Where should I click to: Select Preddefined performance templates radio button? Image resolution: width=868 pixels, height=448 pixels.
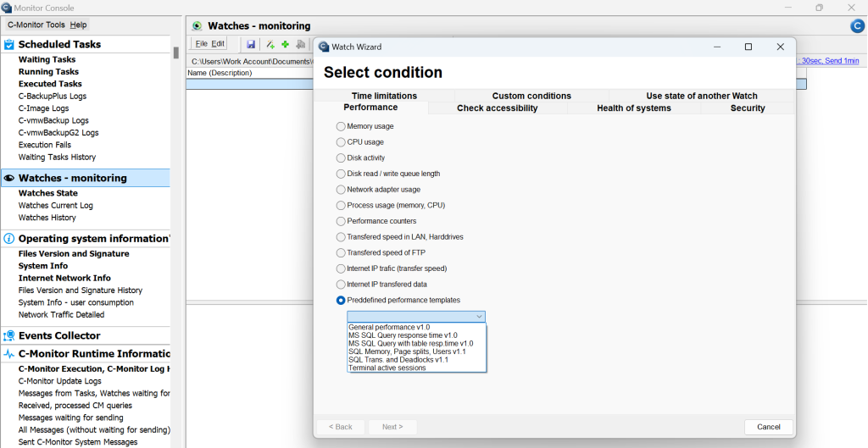[341, 301]
